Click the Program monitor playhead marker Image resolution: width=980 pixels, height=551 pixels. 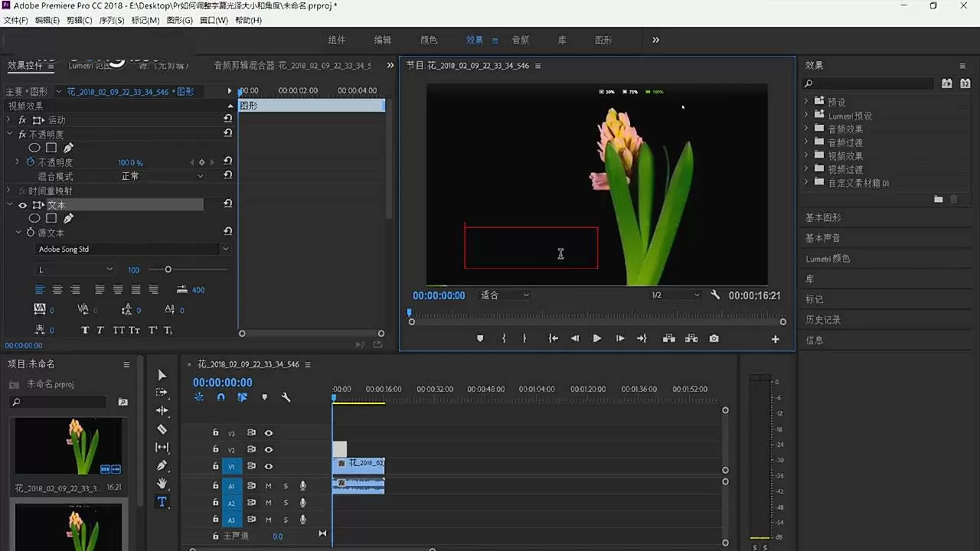(410, 312)
